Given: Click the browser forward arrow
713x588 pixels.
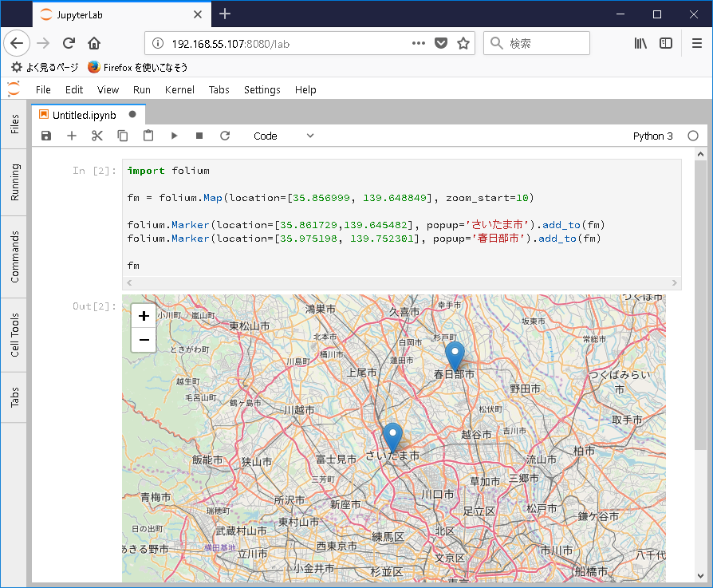Looking at the screenshot, I should 43,43.
